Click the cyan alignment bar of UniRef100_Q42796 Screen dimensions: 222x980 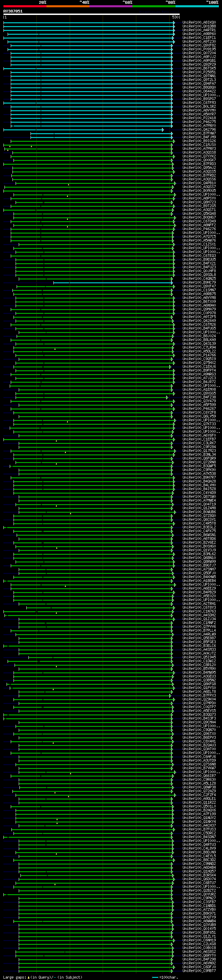tap(84, 130)
